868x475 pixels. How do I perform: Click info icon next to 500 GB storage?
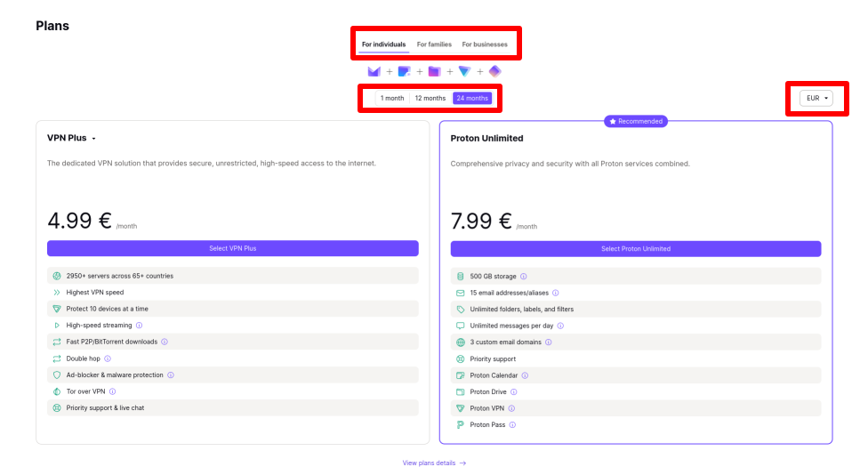pos(523,277)
